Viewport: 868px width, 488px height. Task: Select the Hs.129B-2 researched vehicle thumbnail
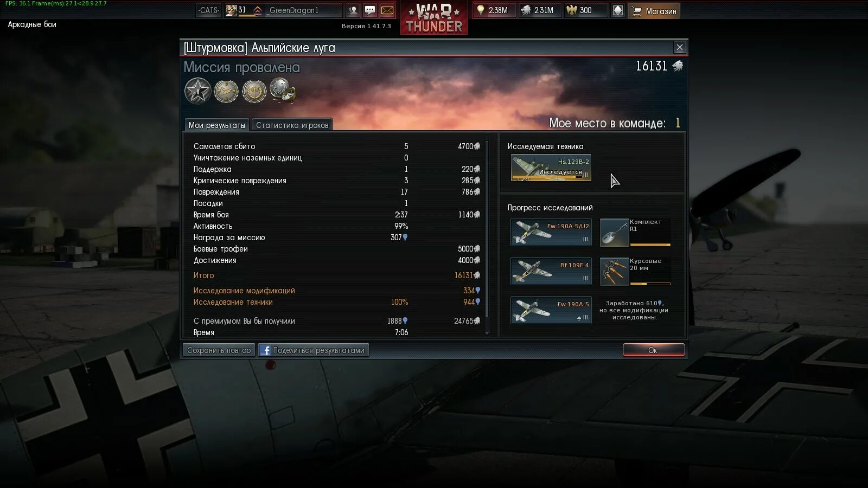[551, 168]
